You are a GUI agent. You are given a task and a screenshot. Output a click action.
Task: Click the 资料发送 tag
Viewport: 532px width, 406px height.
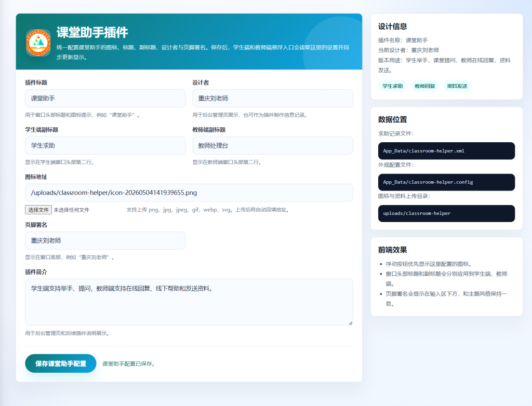tap(457, 86)
